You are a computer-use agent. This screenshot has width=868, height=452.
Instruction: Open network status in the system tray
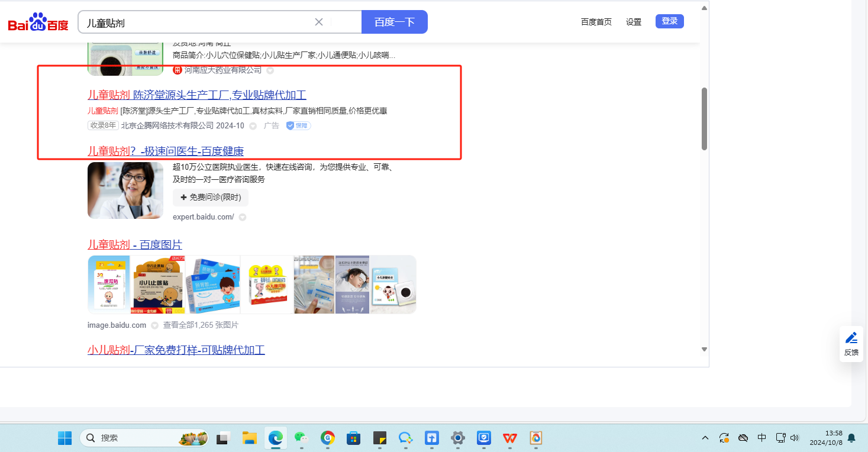(780, 438)
